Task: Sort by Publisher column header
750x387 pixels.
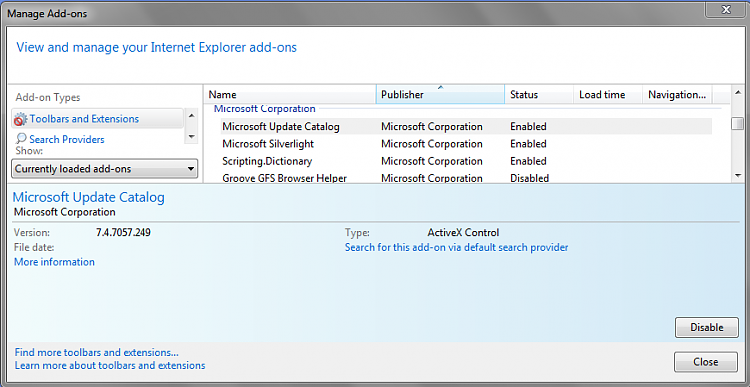Action: (440, 95)
